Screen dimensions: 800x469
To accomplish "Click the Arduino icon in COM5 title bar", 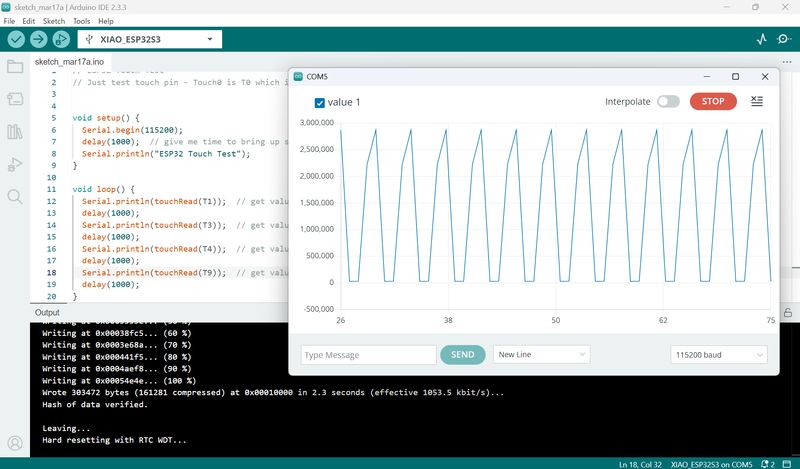I will tap(298, 77).
